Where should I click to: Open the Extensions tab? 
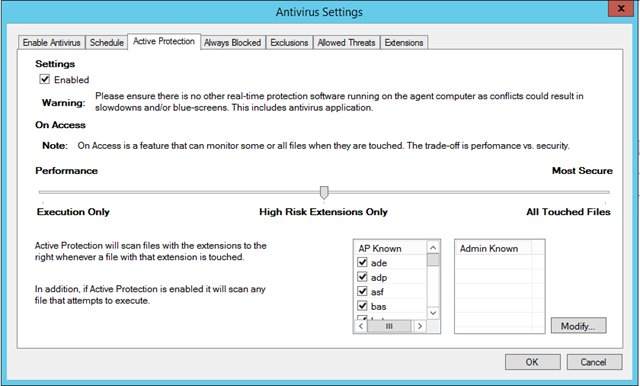(x=404, y=42)
